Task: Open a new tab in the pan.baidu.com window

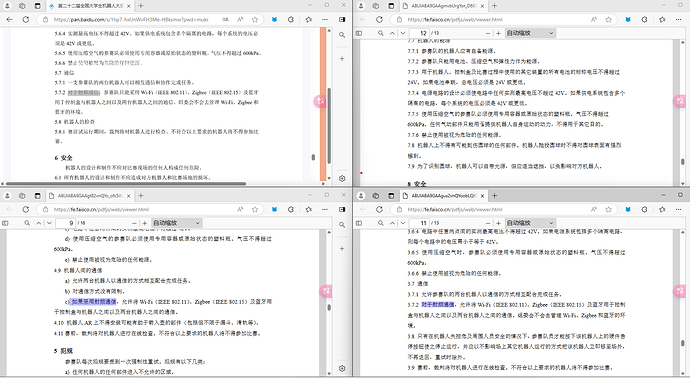Action: click(141, 6)
